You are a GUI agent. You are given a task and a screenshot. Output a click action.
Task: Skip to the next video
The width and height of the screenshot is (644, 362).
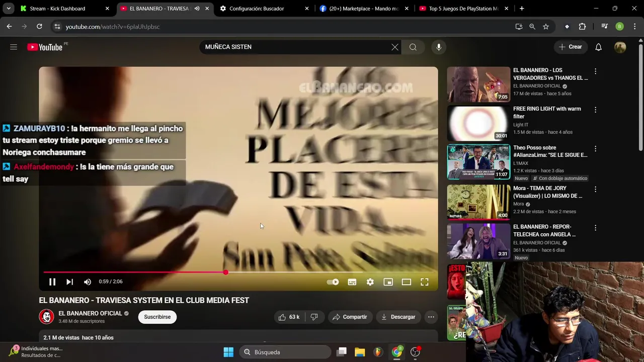[69, 282]
